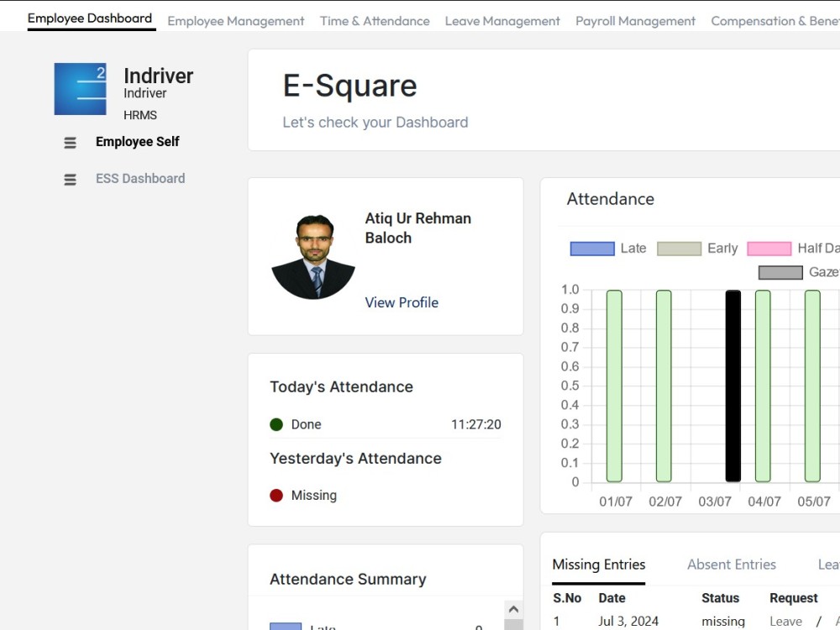Open Time & Attendance tab
840x630 pixels.
pos(375,21)
